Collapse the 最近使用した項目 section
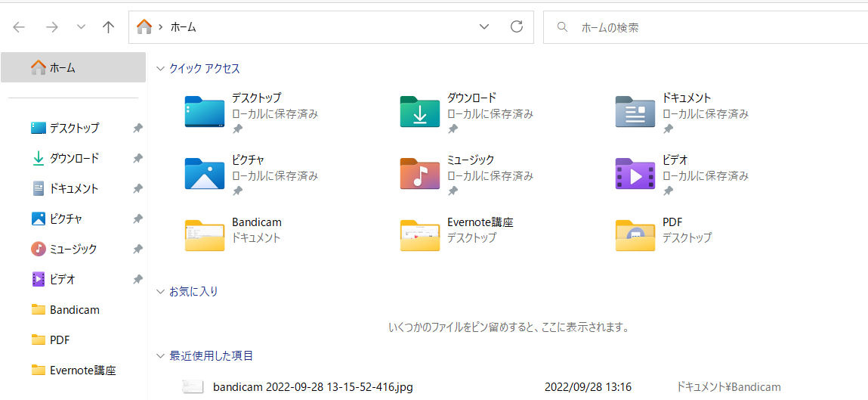The height and width of the screenshot is (400, 868). click(x=161, y=355)
